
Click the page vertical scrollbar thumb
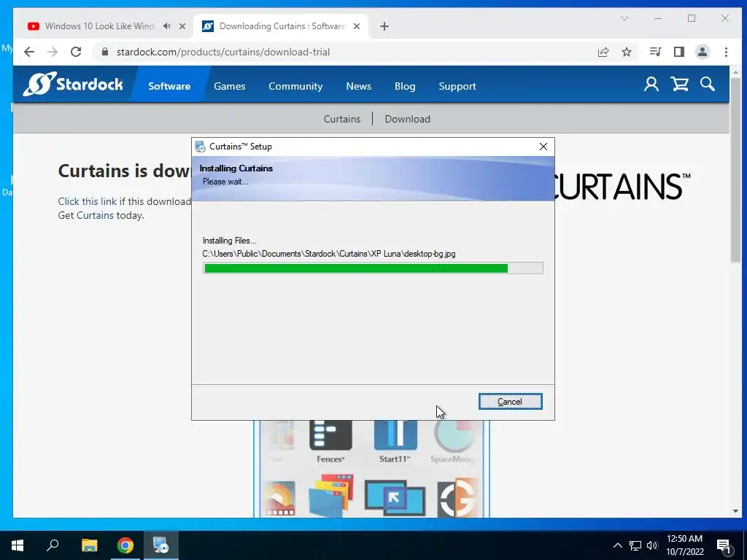tap(735, 169)
